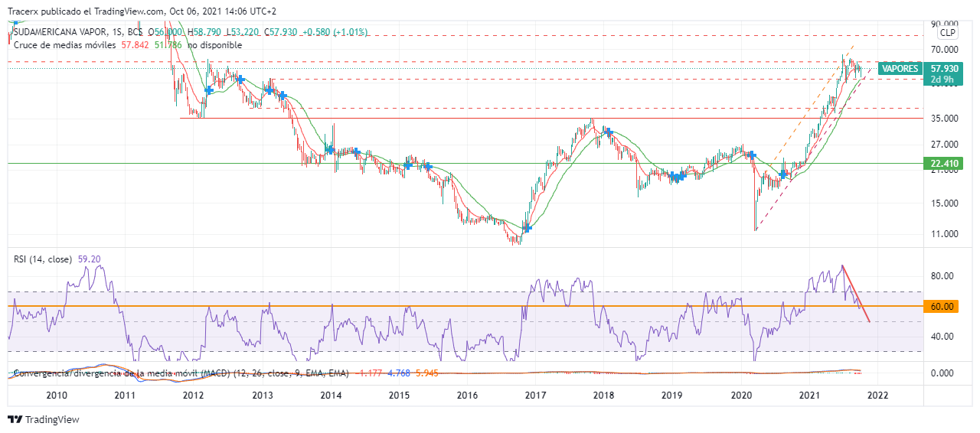This screenshot has width=980, height=433.
Task: Click the 2016 label on the time axis
Action: point(467,395)
